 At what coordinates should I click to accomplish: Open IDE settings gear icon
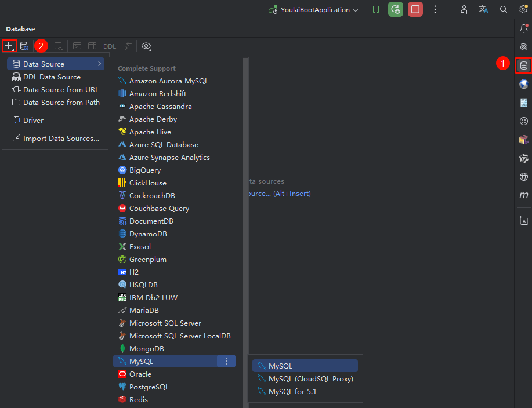tap(523, 9)
